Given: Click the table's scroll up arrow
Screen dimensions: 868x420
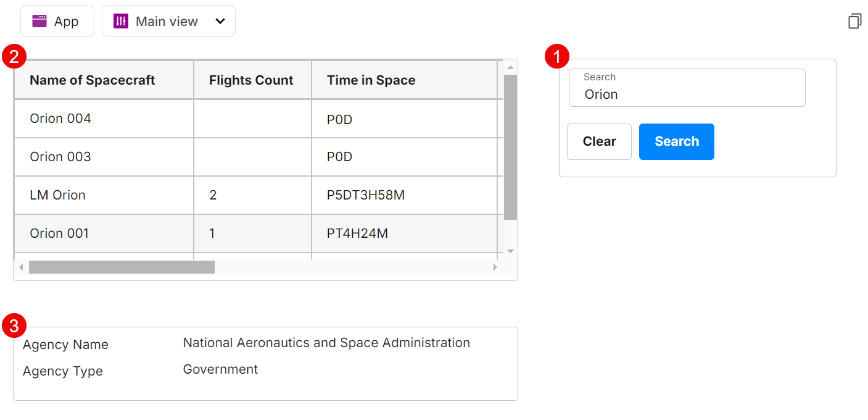Looking at the screenshot, I should (x=510, y=67).
